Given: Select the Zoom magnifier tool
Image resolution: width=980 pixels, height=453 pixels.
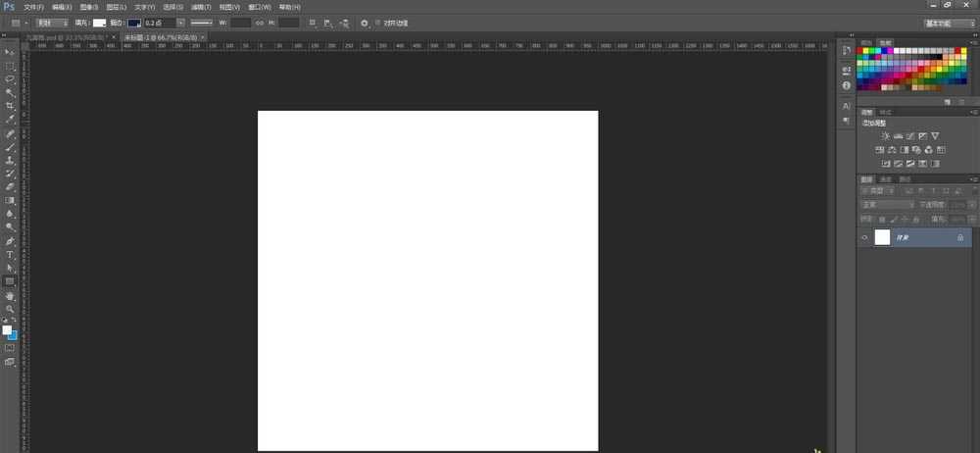Looking at the screenshot, I should 10,308.
